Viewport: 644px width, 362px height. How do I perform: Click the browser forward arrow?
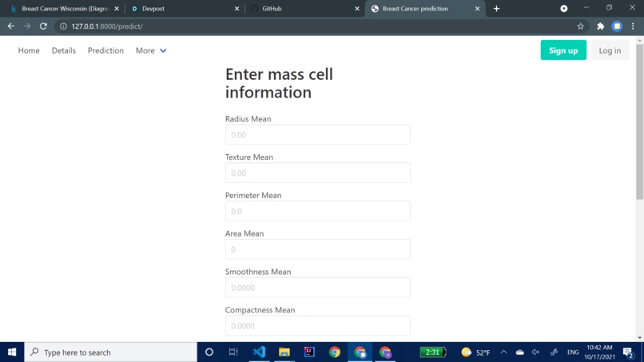coord(27,26)
